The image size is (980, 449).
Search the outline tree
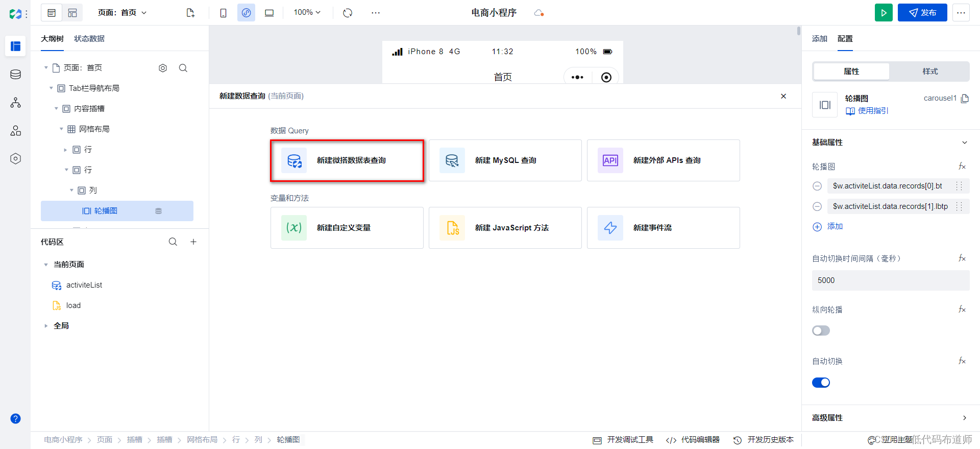(x=183, y=68)
